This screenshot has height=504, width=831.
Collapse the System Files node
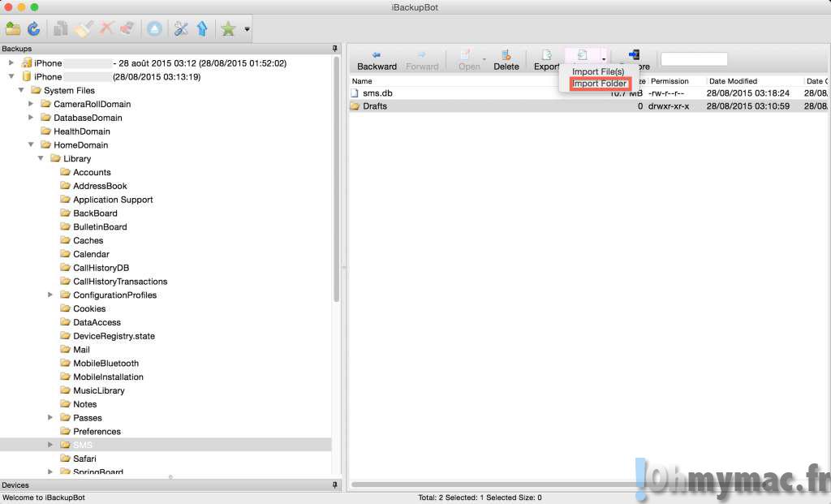(x=21, y=90)
